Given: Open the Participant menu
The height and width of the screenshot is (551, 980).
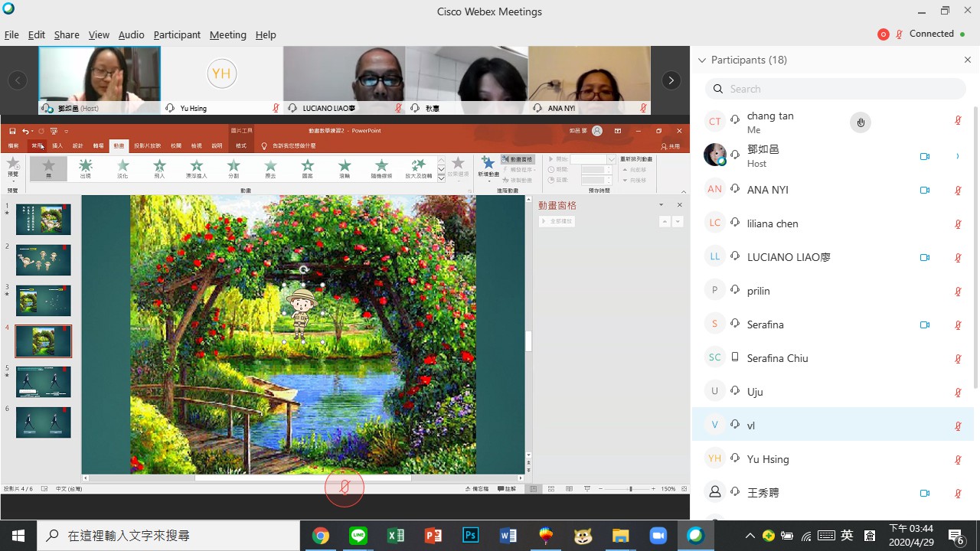Looking at the screenshot, I should pos(176,34).
